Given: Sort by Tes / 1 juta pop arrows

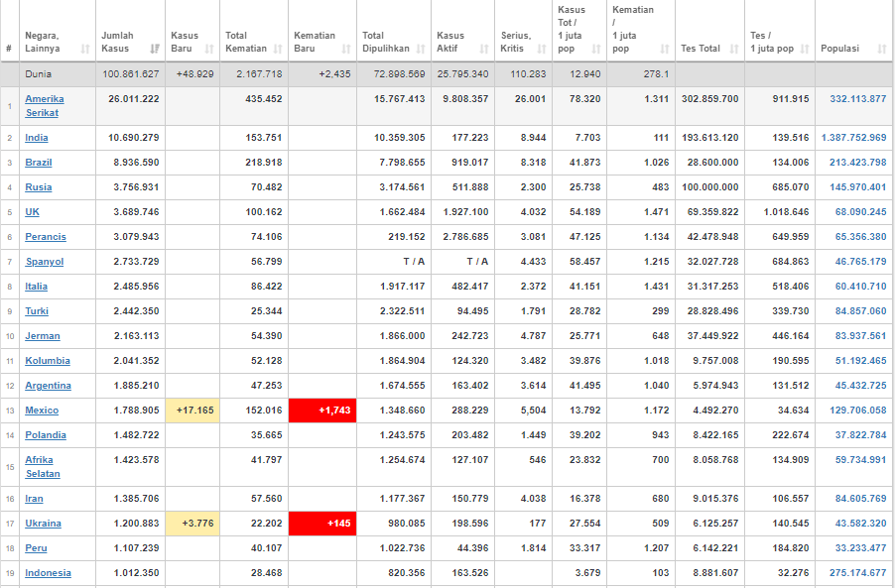Looking at the screenshot, I should (x=805, y=49).
